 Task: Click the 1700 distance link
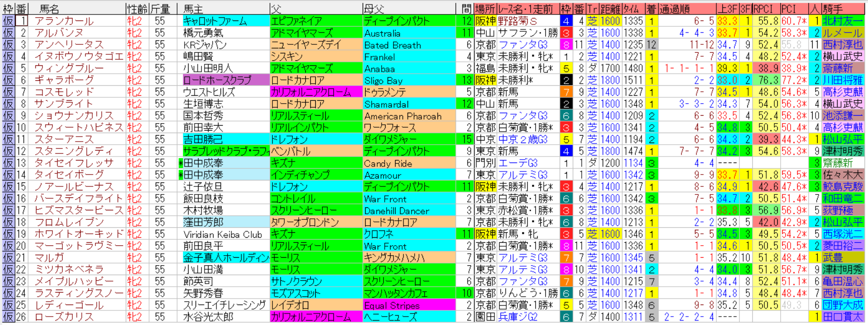click(610, 68)
